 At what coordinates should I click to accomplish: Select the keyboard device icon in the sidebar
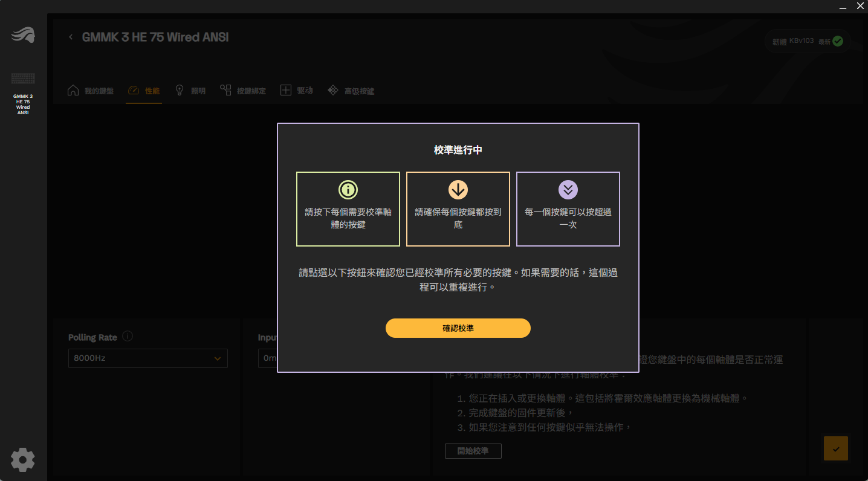point(23,79)
